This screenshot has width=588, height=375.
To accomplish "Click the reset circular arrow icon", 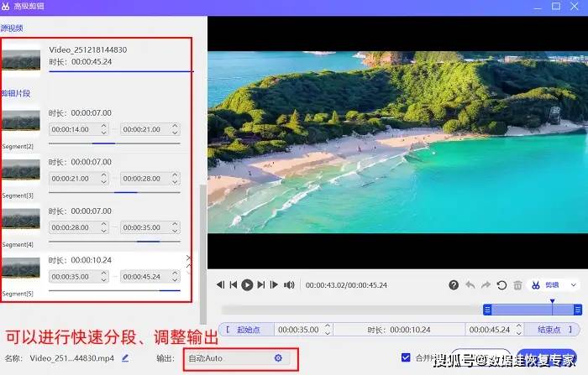I will click(x=502, y=285).
